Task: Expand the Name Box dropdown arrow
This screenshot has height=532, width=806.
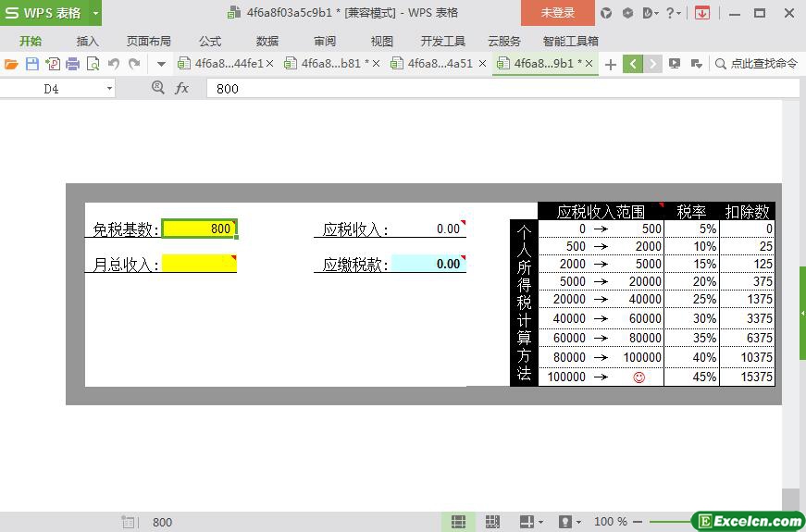Action: tap(109, 89)
